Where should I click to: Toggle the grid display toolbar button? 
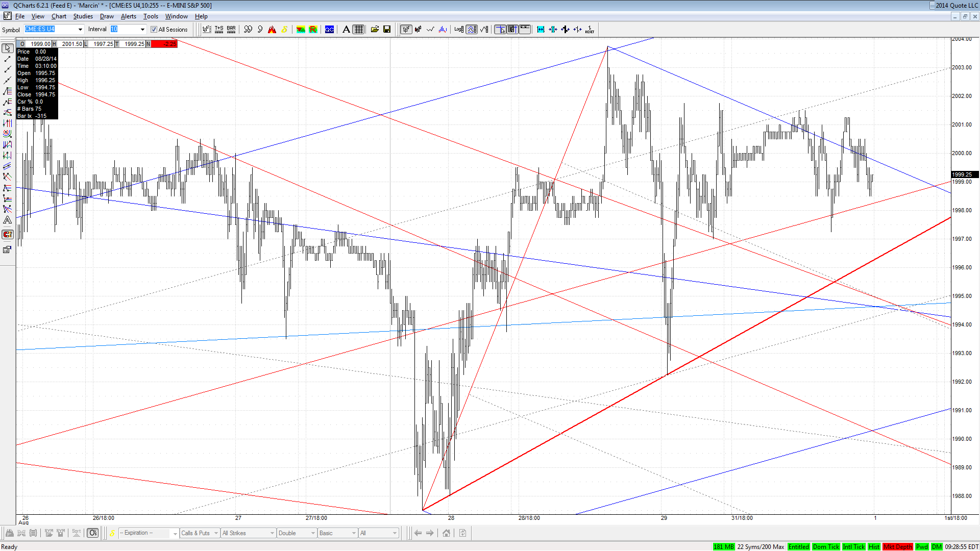coord(359,30)
